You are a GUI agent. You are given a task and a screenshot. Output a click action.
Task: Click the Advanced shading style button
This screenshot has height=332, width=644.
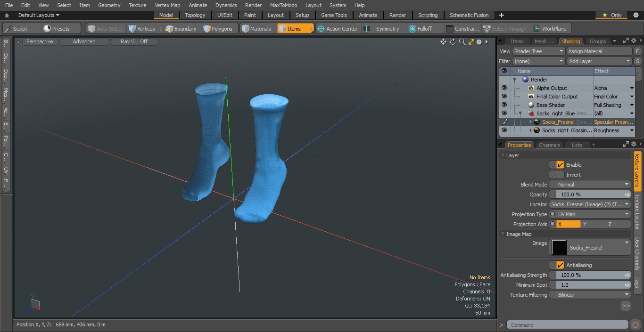tap(84, 42)
